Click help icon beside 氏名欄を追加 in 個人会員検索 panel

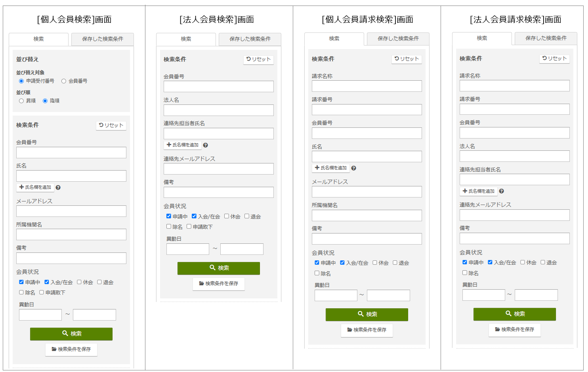coord(58,188)
